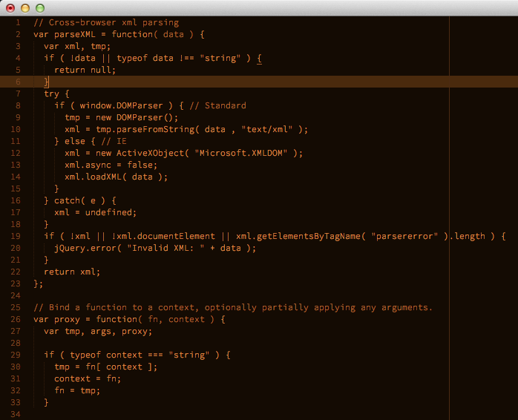
Task: Click the closing brace on highlighted line 6
Action: click(x=46, y=82)
